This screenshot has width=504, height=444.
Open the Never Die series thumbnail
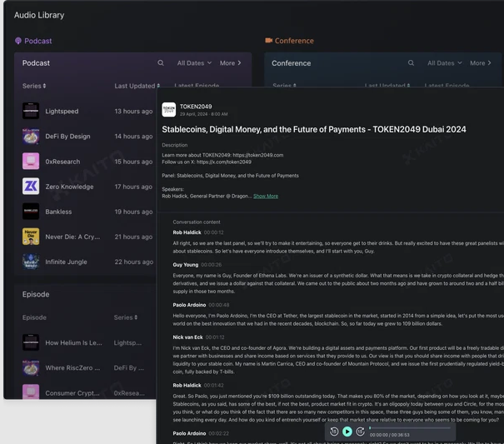(31, 237)
